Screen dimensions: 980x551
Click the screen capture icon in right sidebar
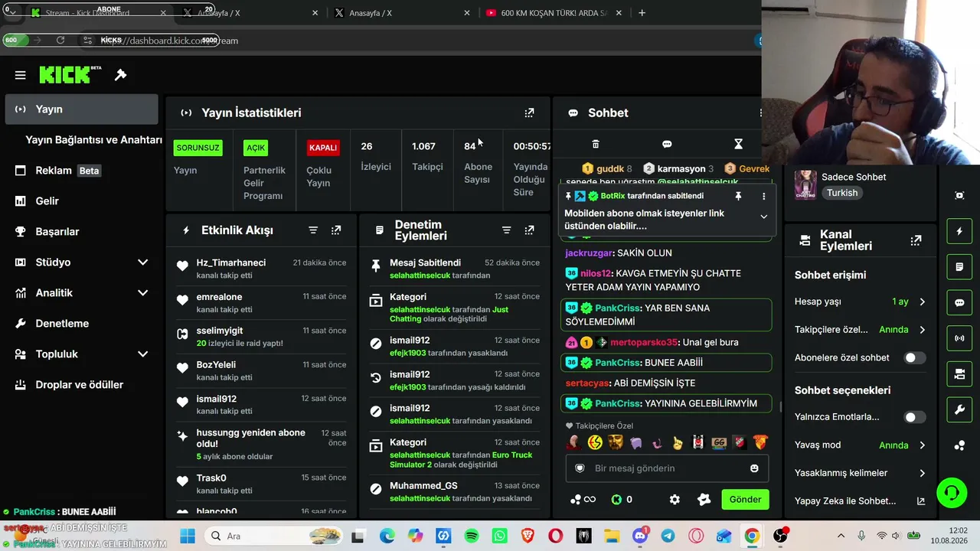[959, 195]
